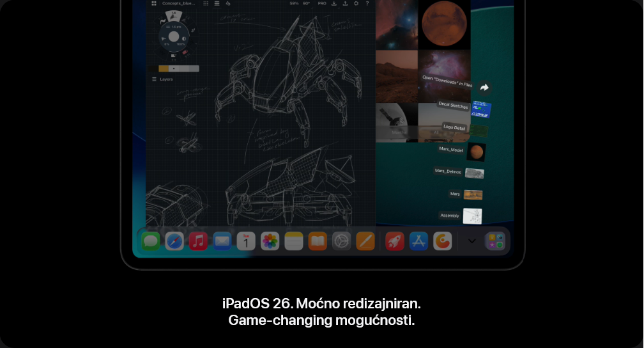Open the help question mark icon
Screen dimensions: 644x348
coord(367,3)
